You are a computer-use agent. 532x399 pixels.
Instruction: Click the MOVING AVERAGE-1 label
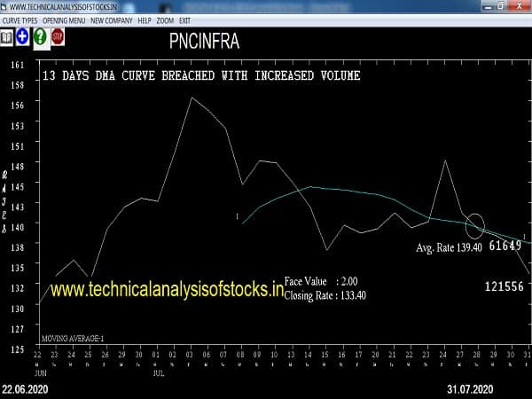tap(74, 338)
